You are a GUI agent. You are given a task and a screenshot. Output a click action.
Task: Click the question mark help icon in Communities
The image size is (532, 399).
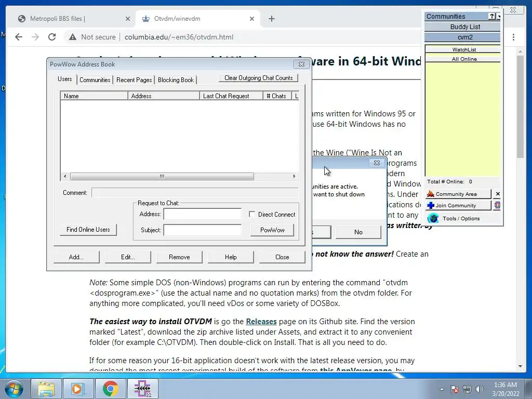pyautogui.click(x=492, y=16)
